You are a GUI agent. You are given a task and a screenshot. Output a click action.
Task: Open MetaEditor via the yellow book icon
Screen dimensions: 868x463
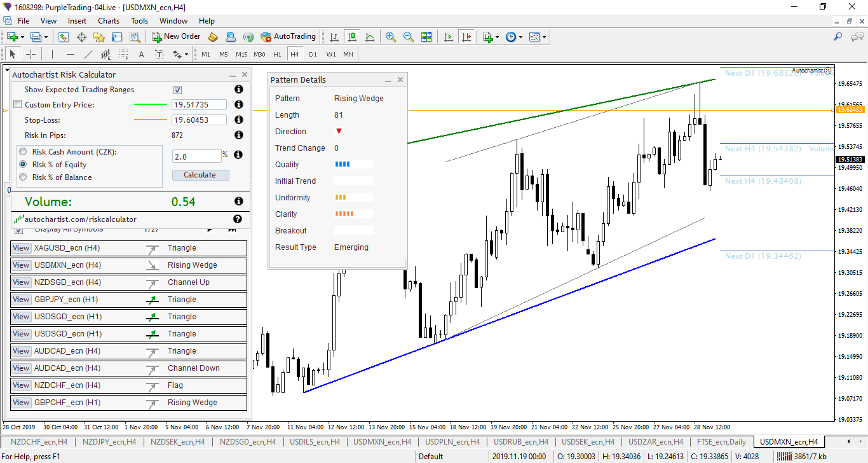pos(213,37)
